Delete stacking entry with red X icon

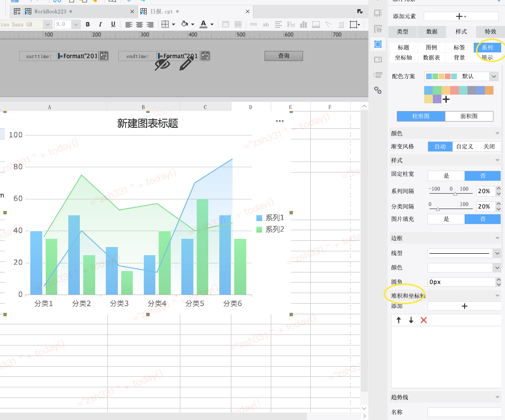pyautogui.click(x=424, y=320)
